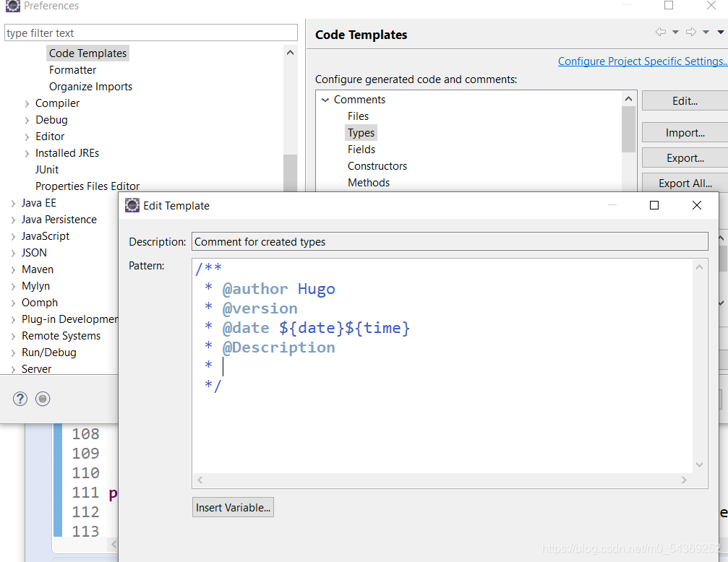
Task: Select Code Templates in preferences tree
Action: [87, 53]
